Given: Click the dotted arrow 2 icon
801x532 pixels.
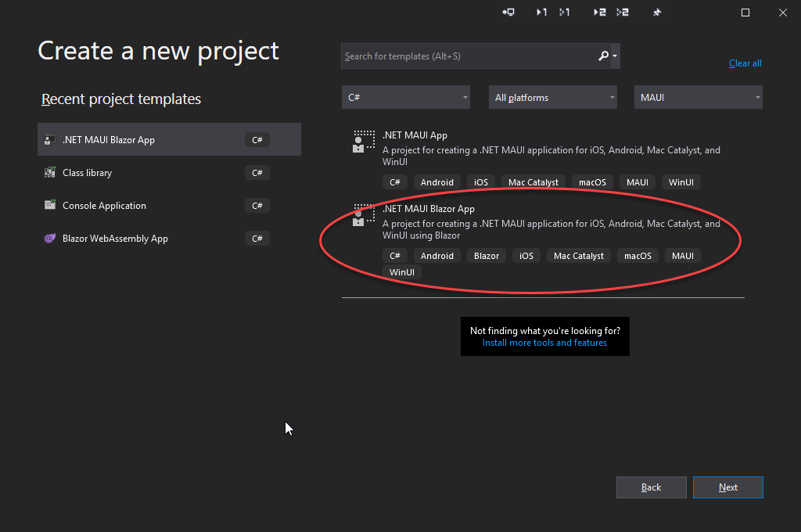Looking at the screenshot, I should coord(623,13).
